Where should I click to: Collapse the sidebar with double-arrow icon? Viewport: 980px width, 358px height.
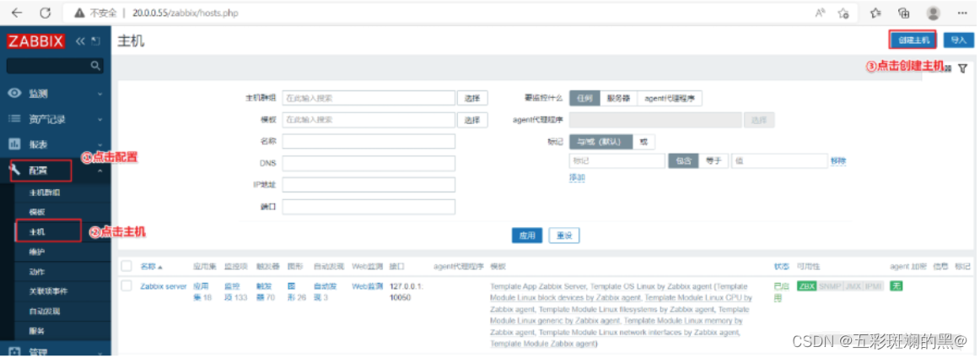(80, 41)
